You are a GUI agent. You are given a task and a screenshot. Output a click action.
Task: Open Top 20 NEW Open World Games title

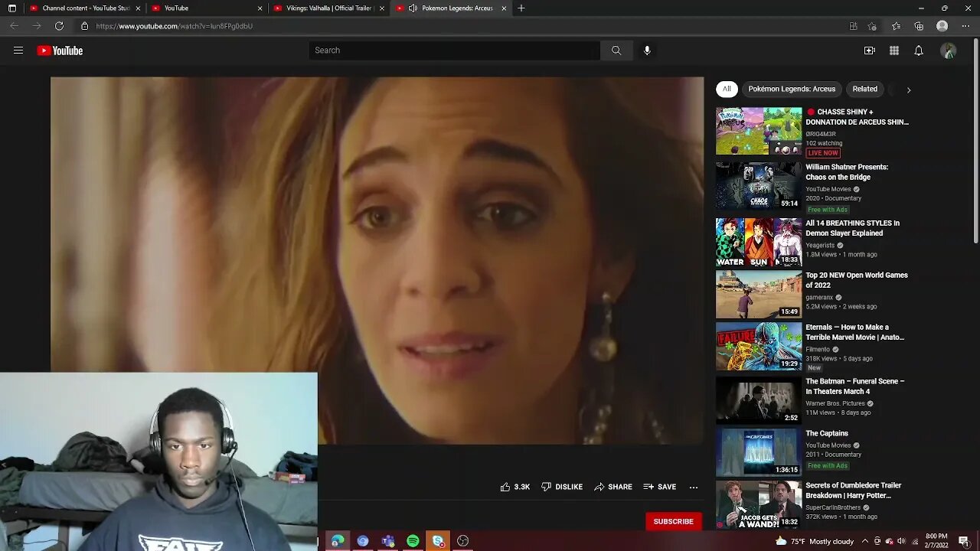(857, 280)
